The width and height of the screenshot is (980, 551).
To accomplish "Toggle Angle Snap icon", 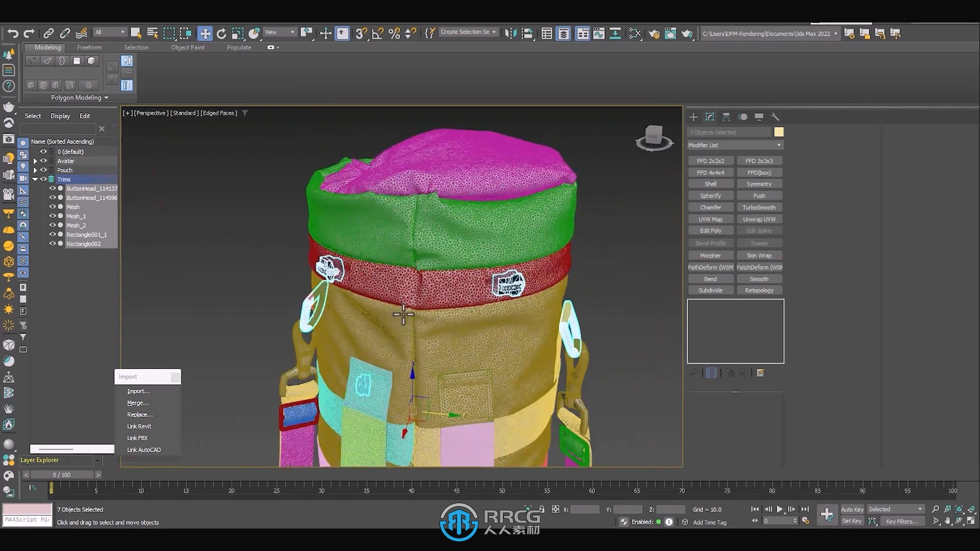I will (x=378, y=34).
